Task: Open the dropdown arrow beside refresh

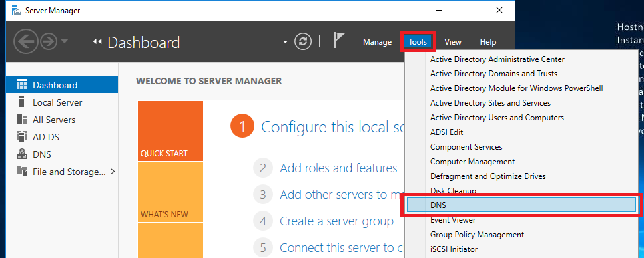Action: point(286,42)
